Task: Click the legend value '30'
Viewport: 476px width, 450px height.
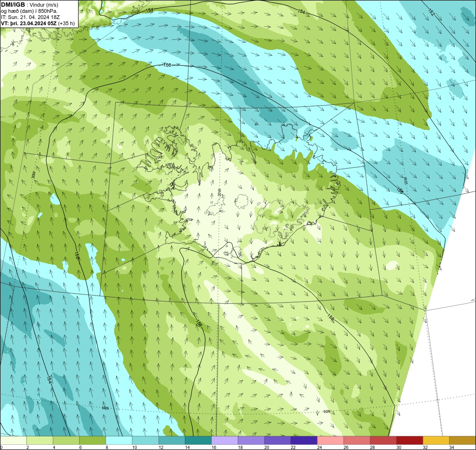Action: (x=399, y=447)
